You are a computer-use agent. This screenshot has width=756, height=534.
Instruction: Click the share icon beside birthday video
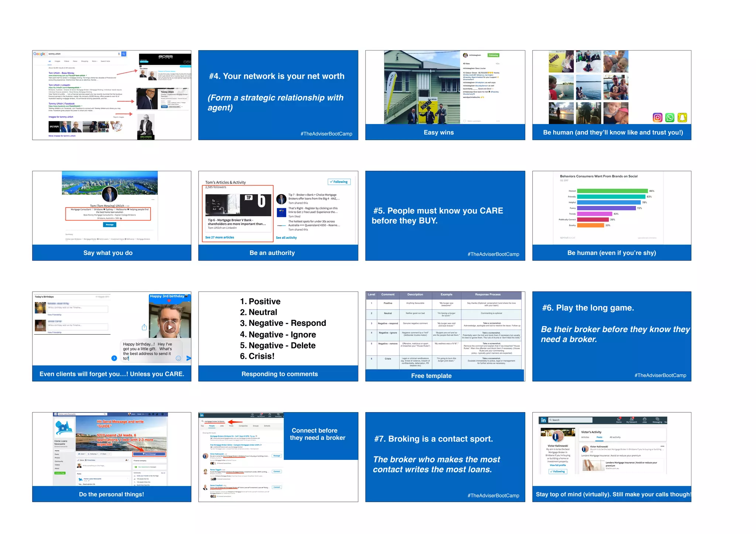click(144, 327)
